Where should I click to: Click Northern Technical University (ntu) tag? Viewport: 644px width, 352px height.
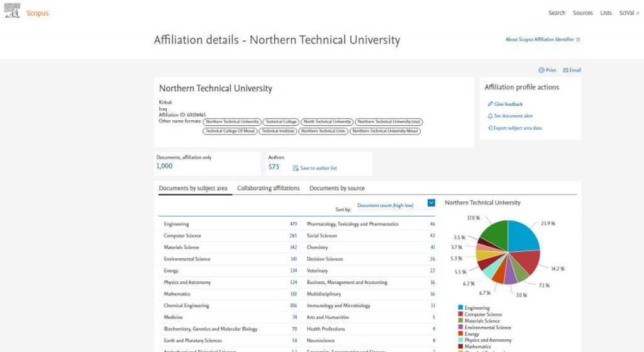coord(389,122)
